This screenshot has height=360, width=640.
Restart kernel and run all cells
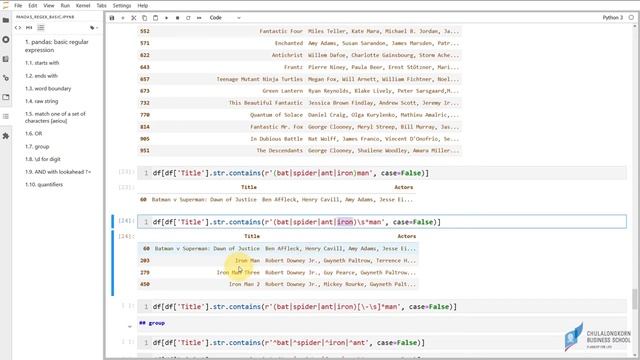(199, 18)
